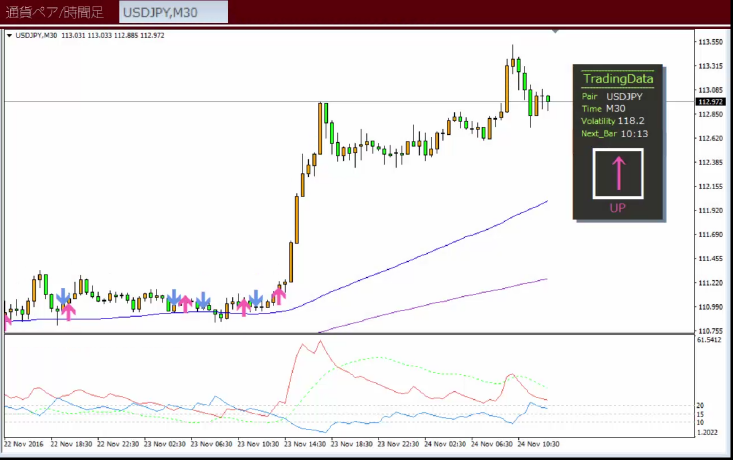Click the last pink up arrow before the breakout
The width and height of the screenshot is (733, 460).
click(279, 295)
